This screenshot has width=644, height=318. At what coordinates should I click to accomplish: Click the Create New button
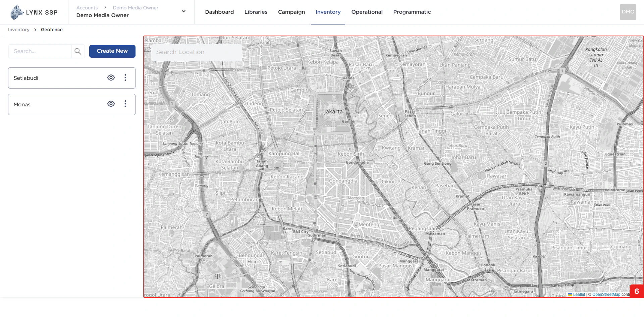point(112,51)
